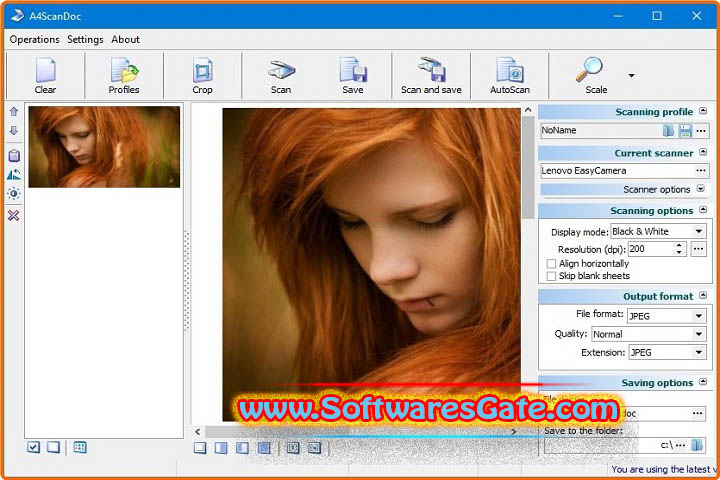720x480 pixels.
Task: Click the brightness adjustment icon in left sidebar
Action: 14,194
